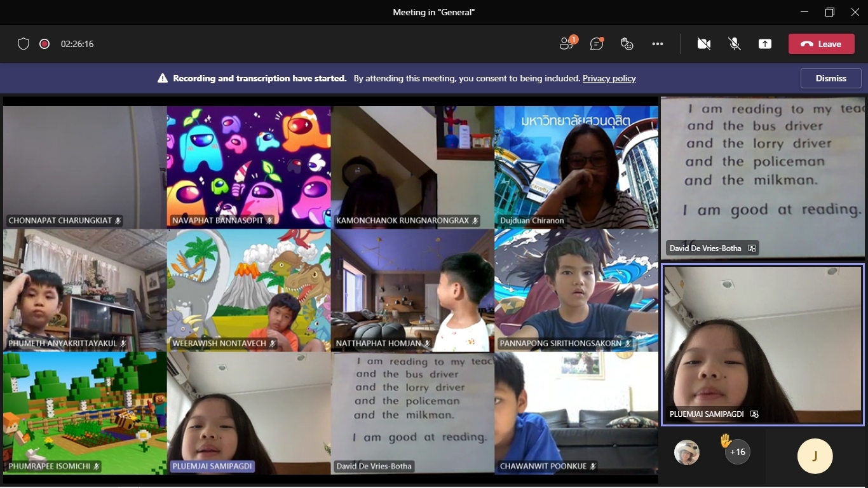The height and width of the screenshot is (488, 868).
Task: Expand the +16 overflow participants bubble
Action: 737,452
